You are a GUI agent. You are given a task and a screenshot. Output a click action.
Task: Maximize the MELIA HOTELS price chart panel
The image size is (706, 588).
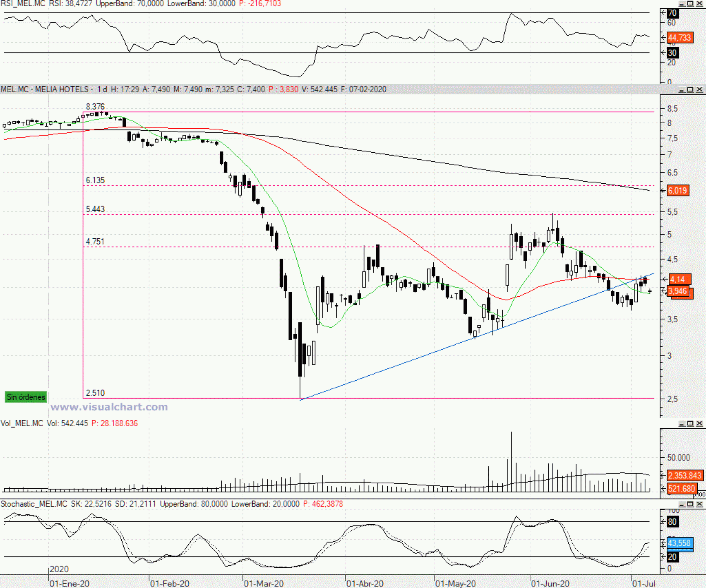(690, 90)
